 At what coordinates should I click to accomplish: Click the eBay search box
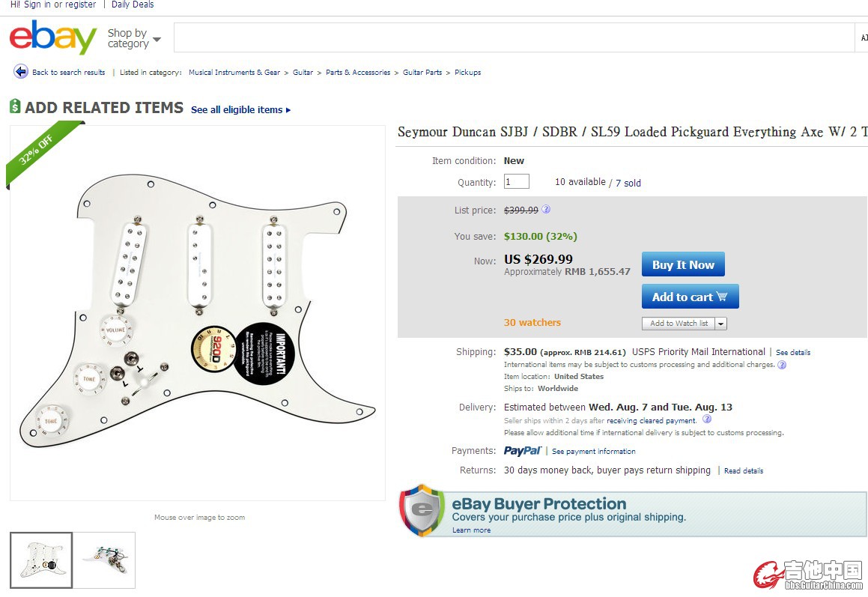pos(513,37)
